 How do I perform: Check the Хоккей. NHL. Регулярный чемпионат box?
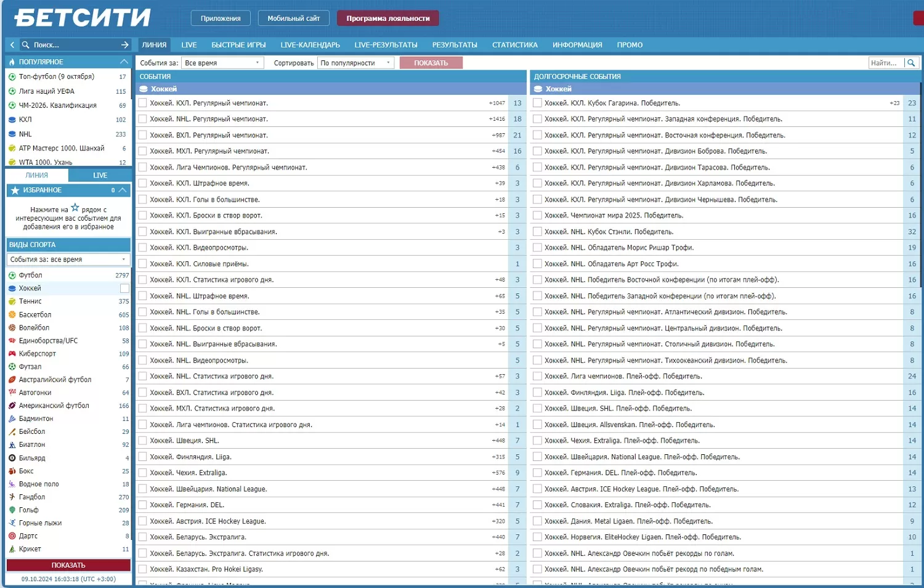(x=142, y=119)
